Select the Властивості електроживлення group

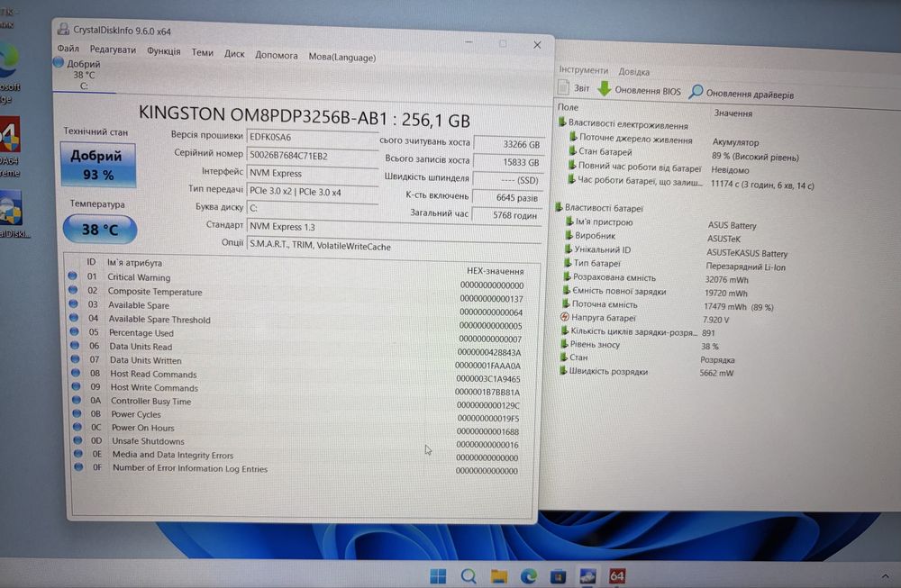pyautogui.click(x=623, y=124)
